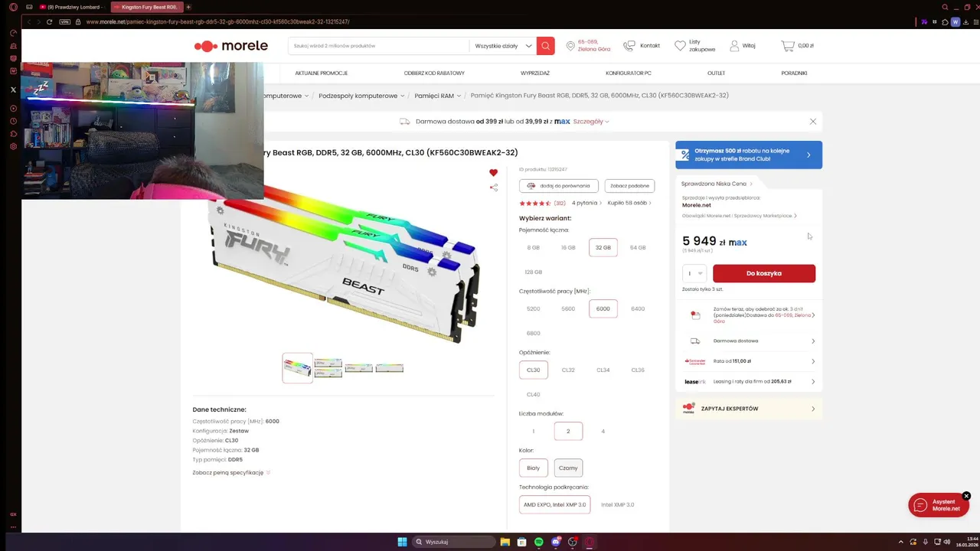Choose 5600 MHz frequency option
The image size is (980, 551).
tap(568, 309)
